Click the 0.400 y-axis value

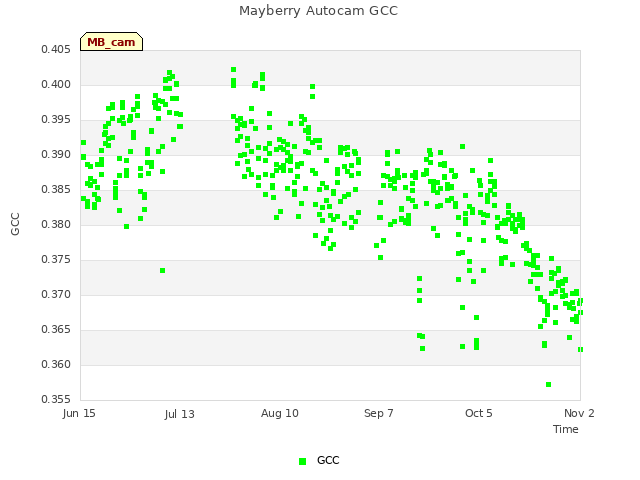tap(56, 84)
